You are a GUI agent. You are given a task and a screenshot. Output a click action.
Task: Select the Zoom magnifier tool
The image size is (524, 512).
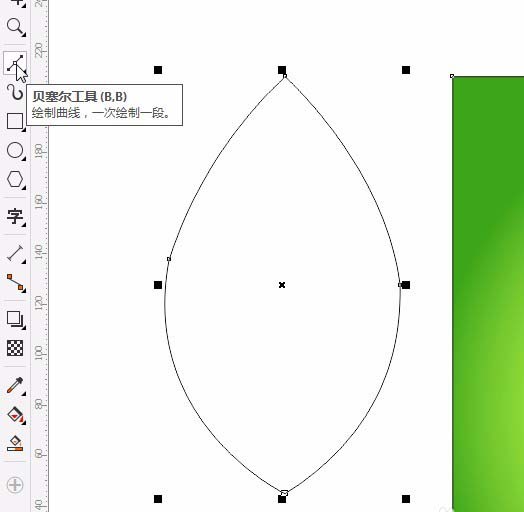click(x=15, y=26)
